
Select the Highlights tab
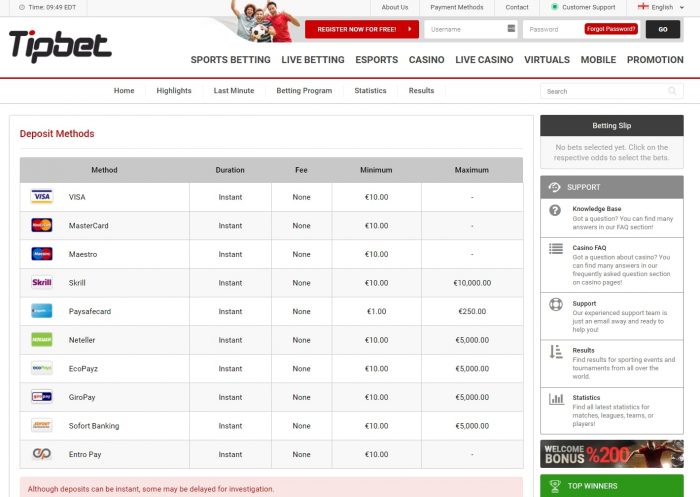click(x=174, y=91)
